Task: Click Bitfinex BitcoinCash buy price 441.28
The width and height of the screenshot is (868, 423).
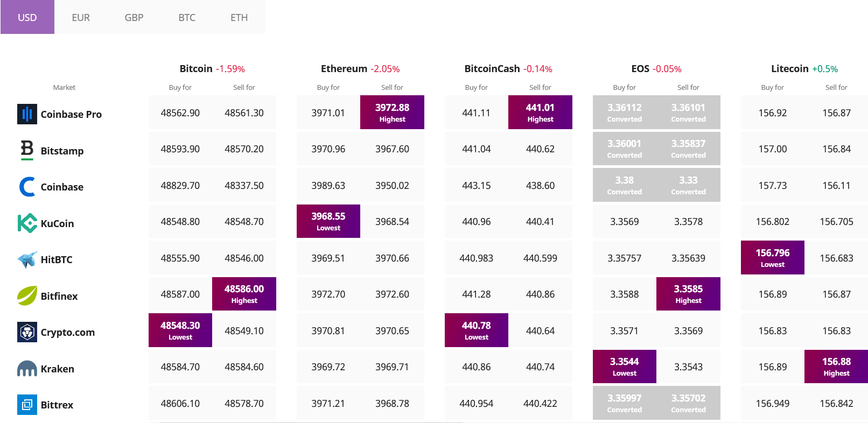Action: coord(477,294)
